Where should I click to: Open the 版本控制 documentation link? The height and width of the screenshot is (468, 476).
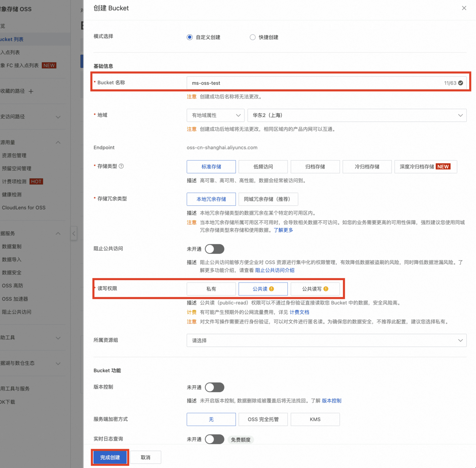(331, 400)
